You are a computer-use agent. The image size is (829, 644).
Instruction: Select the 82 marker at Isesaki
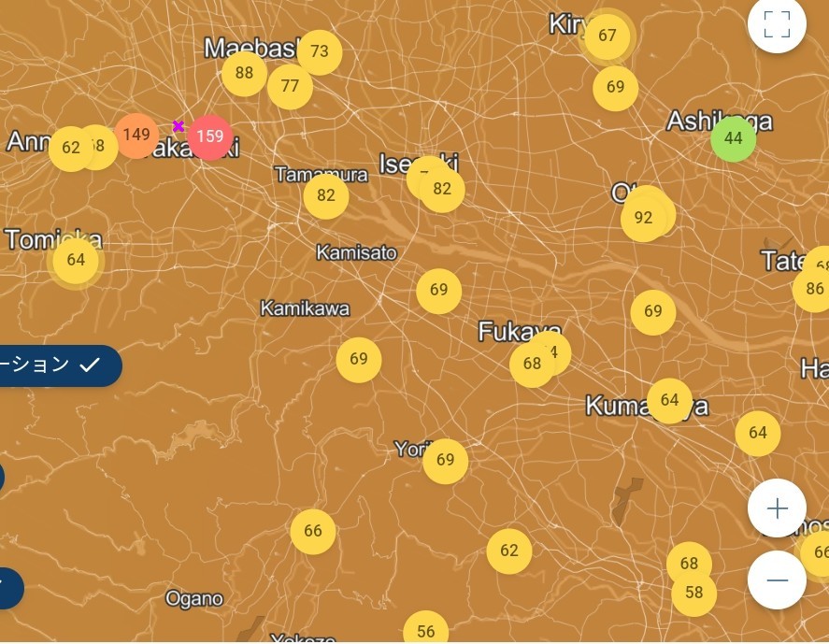[x=442, y=190]
